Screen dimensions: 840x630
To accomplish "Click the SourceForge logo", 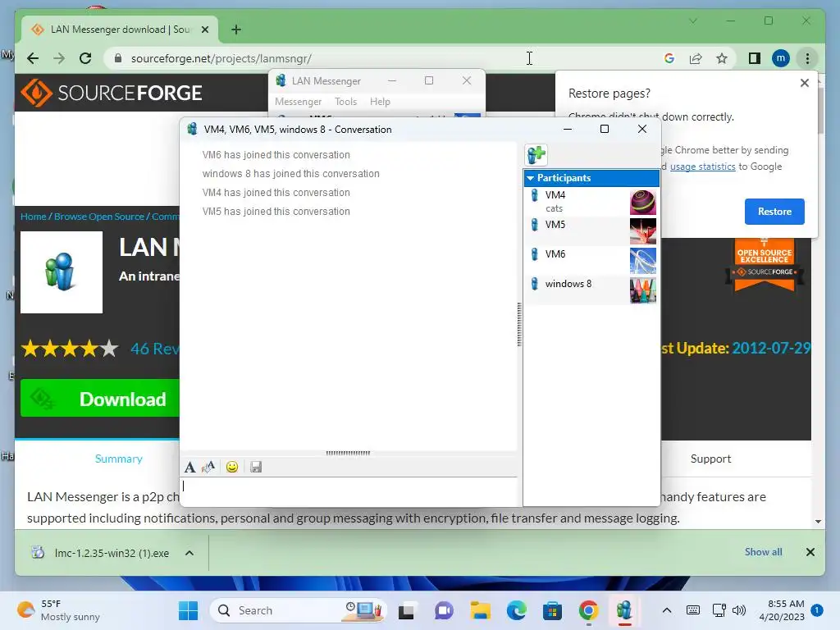I will tap(112, 93).
